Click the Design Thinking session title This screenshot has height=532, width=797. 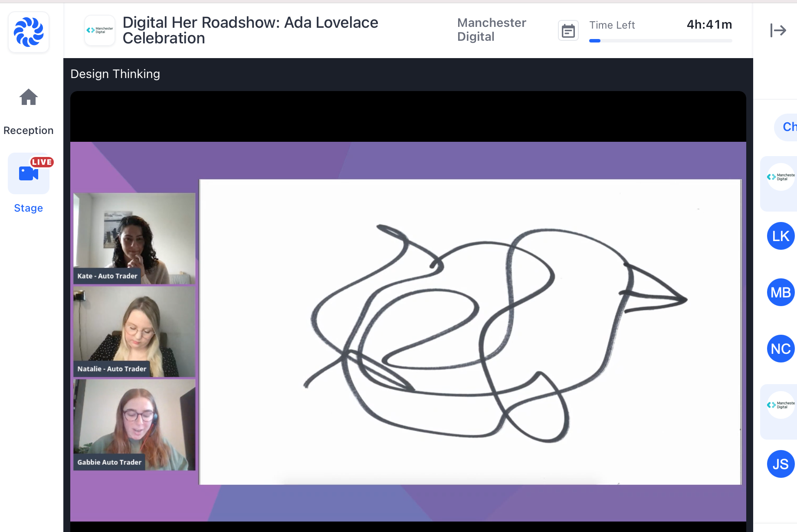point(115,74)
